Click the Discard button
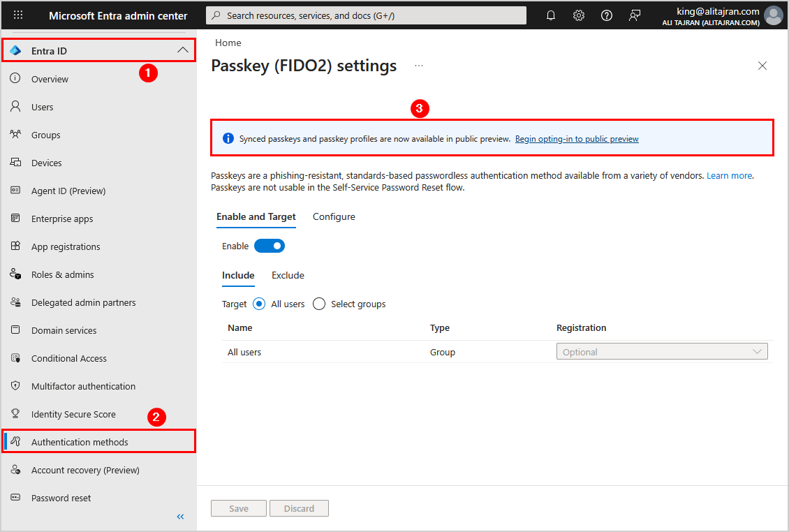 tap(299, 508)
